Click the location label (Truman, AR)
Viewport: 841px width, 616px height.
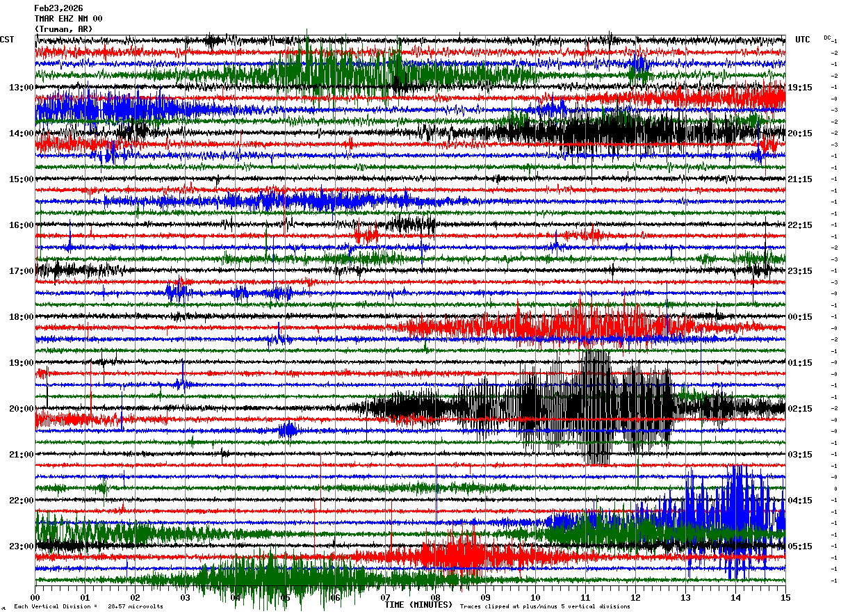click(63, 29)
